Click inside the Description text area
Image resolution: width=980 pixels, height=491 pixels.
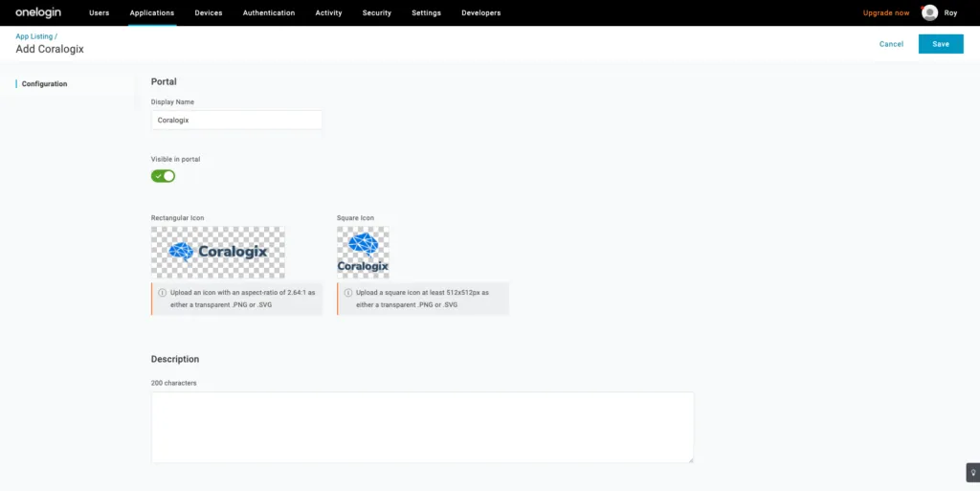tap(422, 427)
